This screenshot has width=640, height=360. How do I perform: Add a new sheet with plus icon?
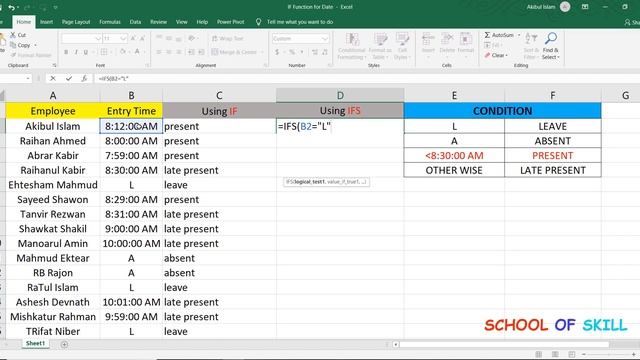coord(64,344)
